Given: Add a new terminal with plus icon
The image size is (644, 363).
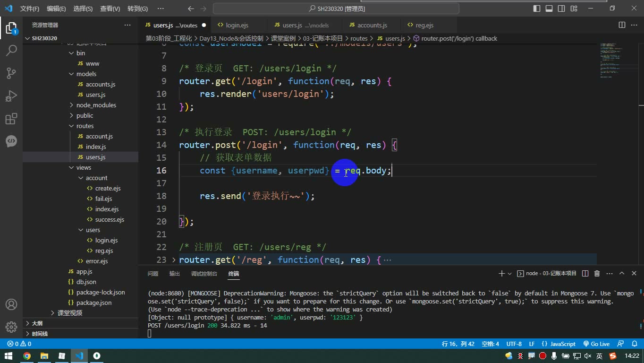Looking at the screenshot, I should [x=501, y=273].
